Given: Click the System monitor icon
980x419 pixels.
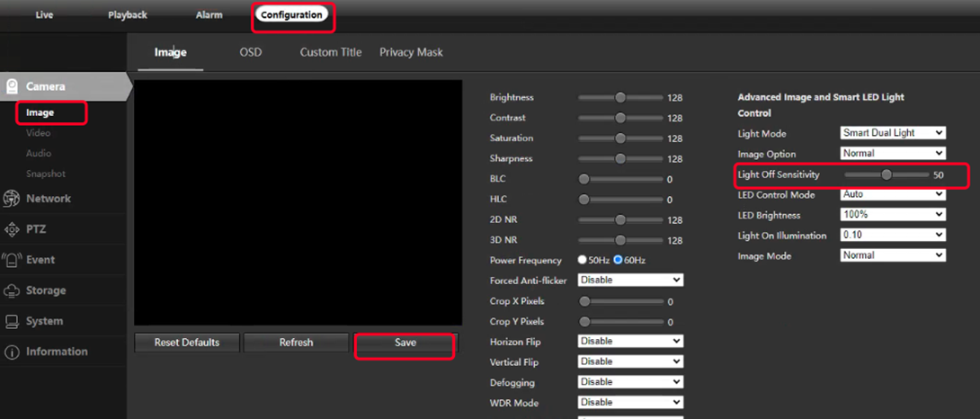Looking at the screenshot, I should click(12, 321).
